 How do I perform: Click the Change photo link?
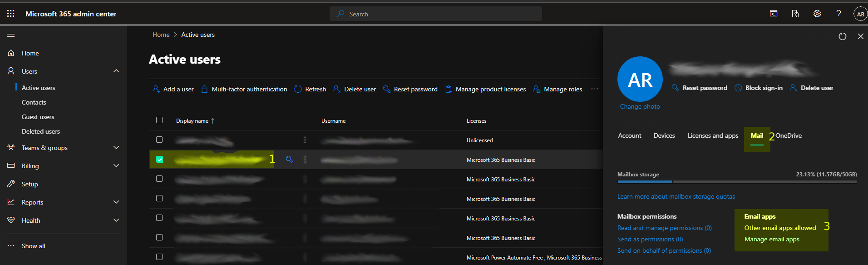click(640, 106)
